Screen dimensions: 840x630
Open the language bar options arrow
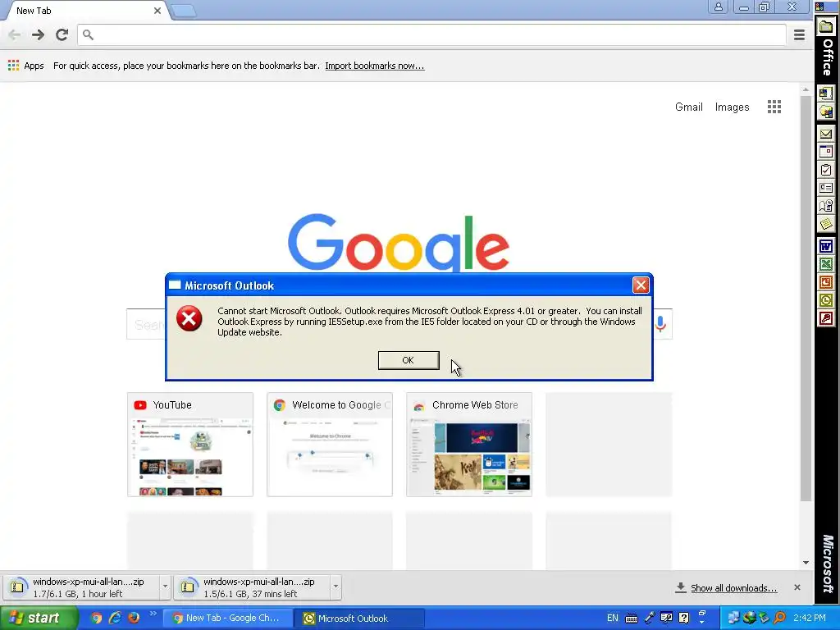pos(702,622)
